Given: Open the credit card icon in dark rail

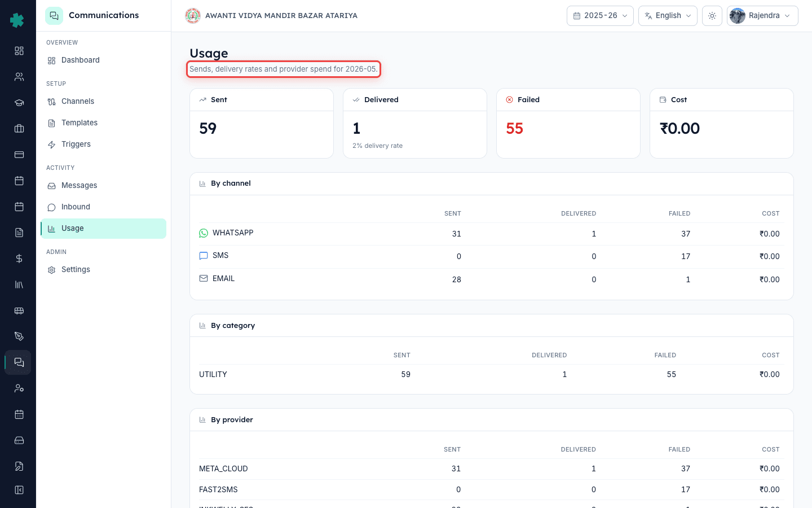Looking at the screenshot, I should pyautogui.click(x=19, y=155).
